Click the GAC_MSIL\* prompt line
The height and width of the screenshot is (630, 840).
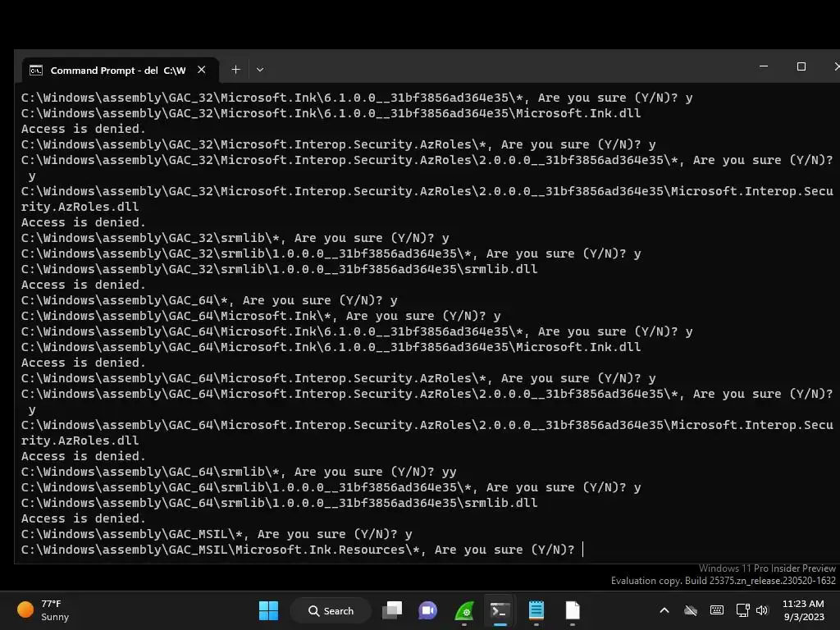pyautogui.click(x=217, y=534)
